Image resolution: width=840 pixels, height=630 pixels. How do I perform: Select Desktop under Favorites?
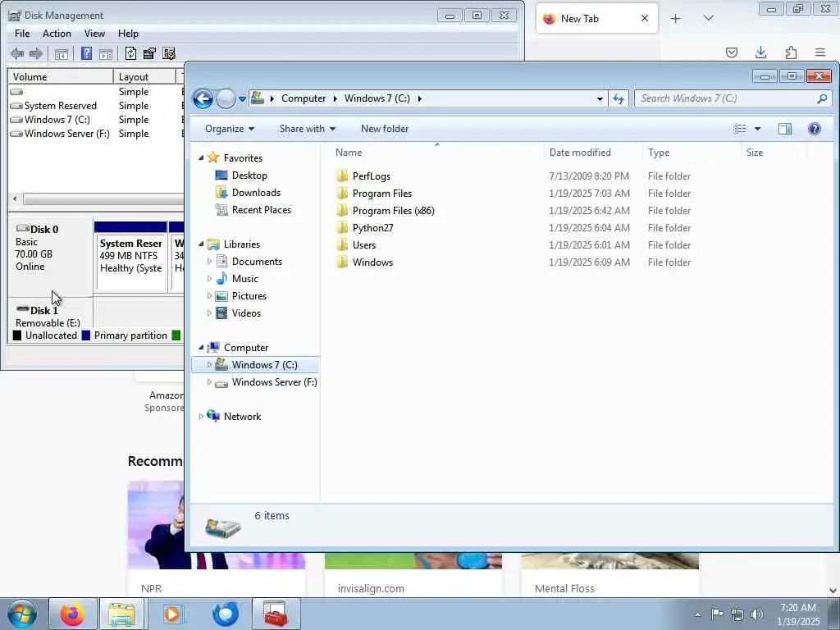(249, 176)
